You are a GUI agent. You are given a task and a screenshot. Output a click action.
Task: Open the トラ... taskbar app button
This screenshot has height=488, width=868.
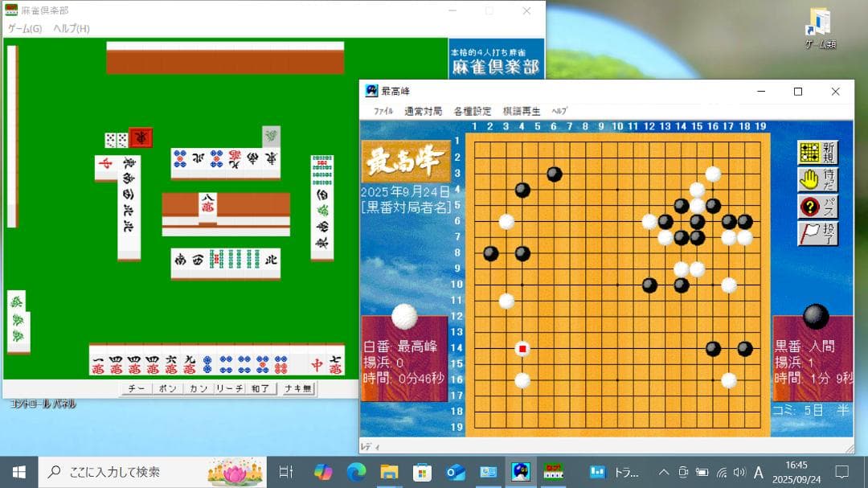point(613,472)
